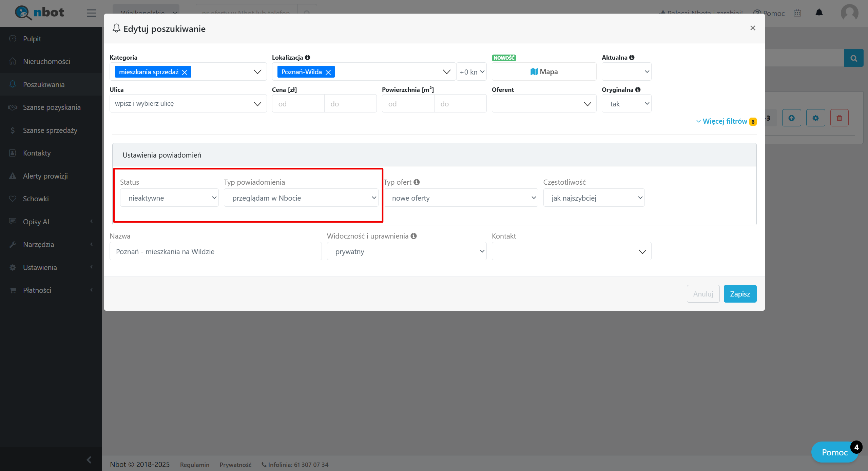Screen dimensions: 868x471
Task: Open the Mapa location picker
Action: [544, 71]
